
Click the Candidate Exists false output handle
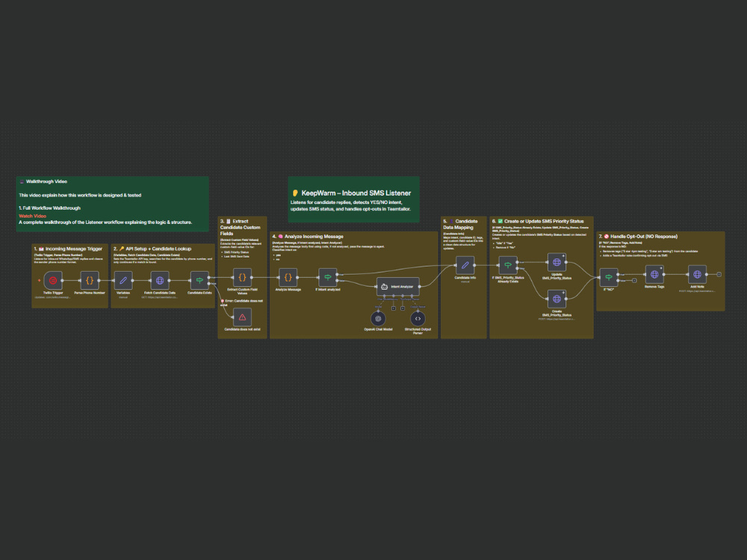[209, 283]
